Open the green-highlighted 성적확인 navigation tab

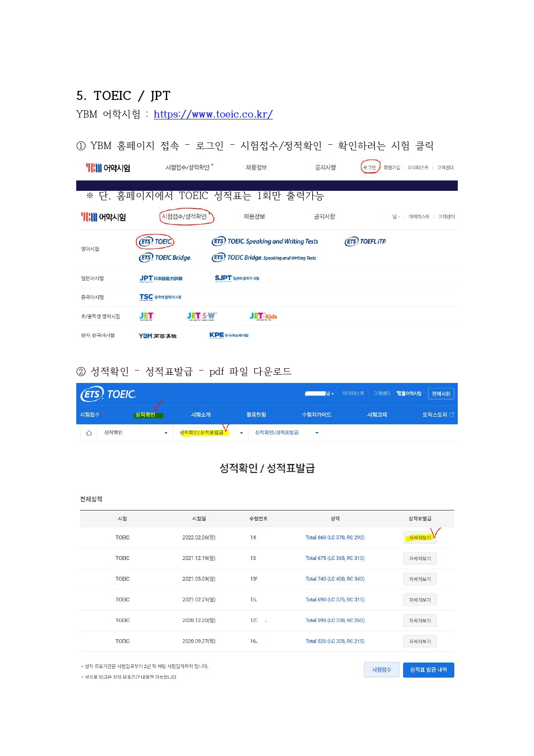coord(145,415)
